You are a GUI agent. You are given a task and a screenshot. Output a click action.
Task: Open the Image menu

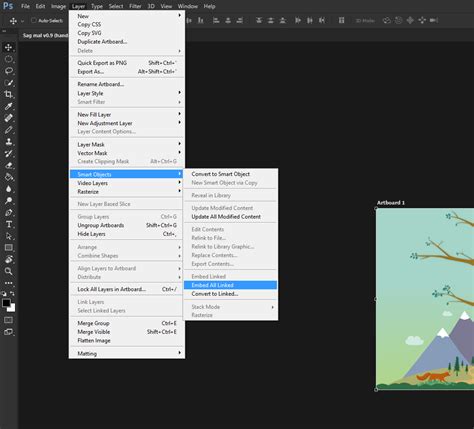coord(58,6)
